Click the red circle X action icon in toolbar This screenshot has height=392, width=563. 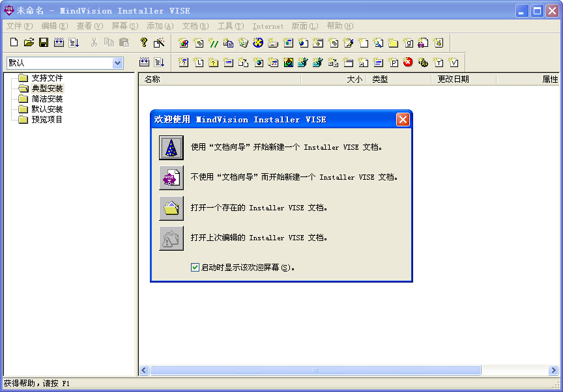[x=409, y=63]
